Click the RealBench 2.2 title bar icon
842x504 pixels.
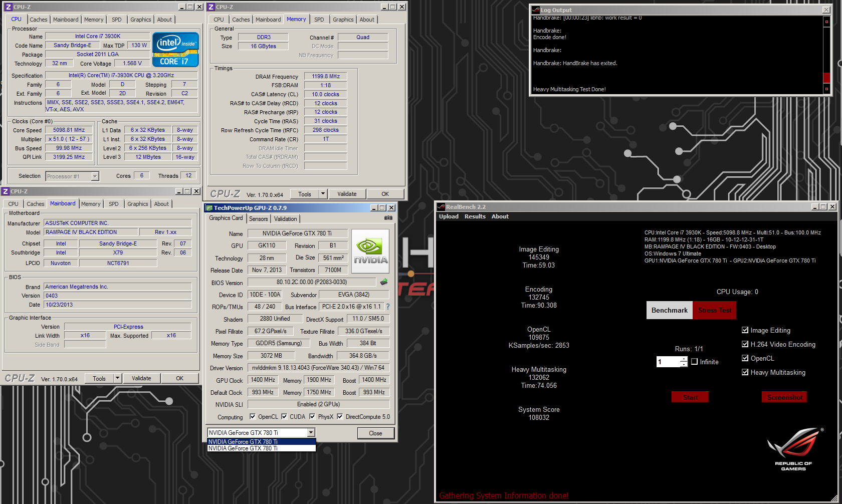point(441,207)
